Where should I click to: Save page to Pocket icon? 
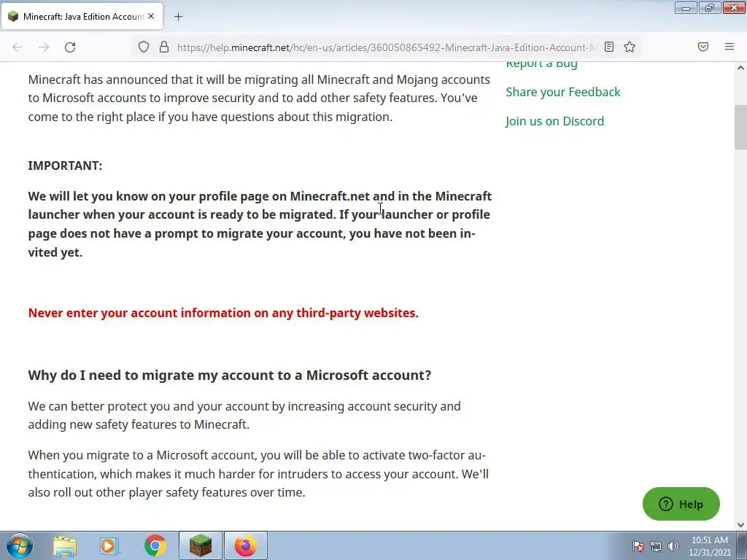point(703,47)
